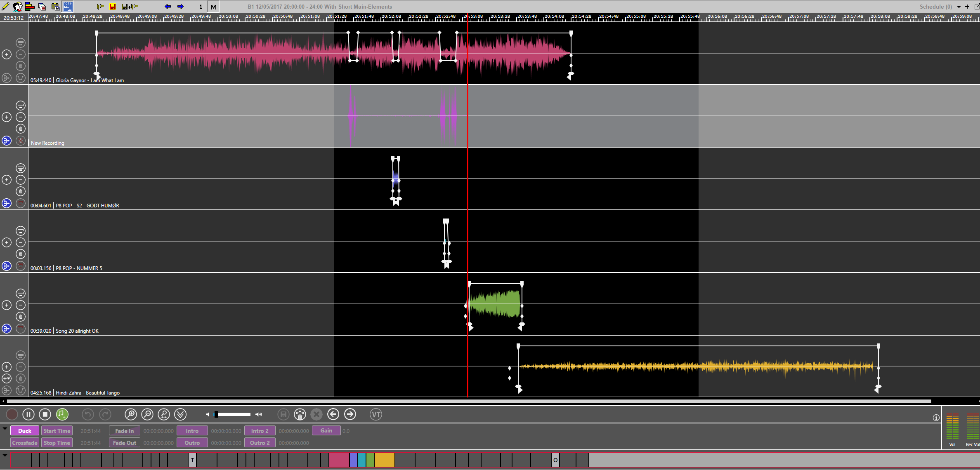The height and width of the screenshot is (470, 980).
Task: Click the red floppy save icon
Action: (112, 7)
